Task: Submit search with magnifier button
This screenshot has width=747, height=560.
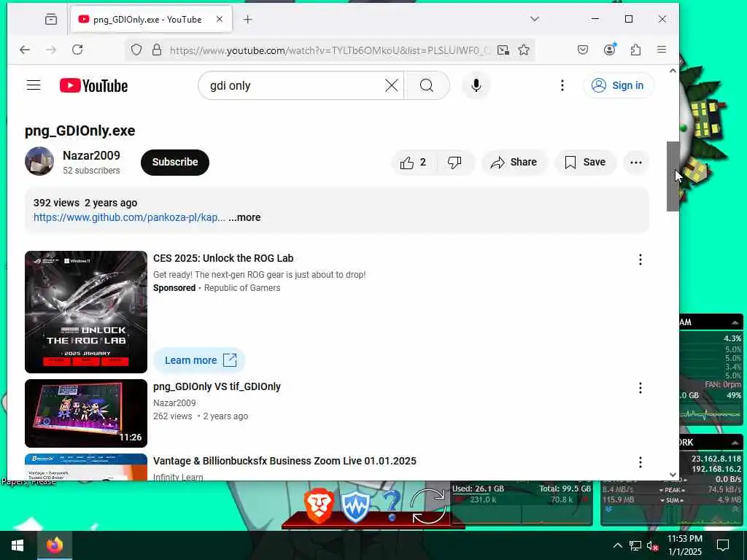Action: point(427,86)
